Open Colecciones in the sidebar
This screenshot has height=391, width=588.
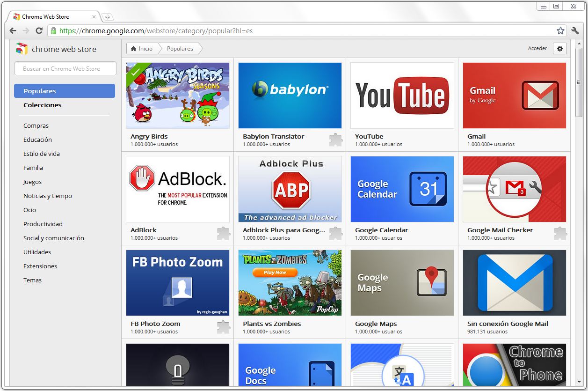(x=43, y=105)
